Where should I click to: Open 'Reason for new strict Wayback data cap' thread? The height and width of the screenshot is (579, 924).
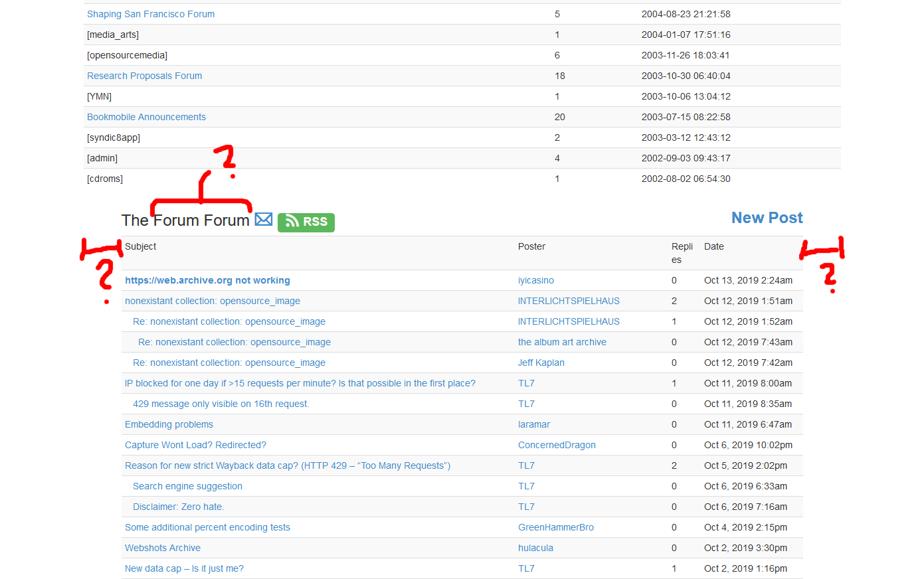pos(288,465)
